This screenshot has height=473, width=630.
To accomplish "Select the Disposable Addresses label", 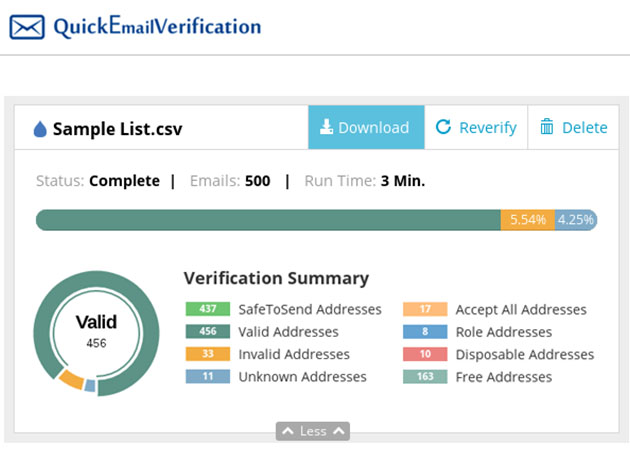I will (x=525, y=354).
